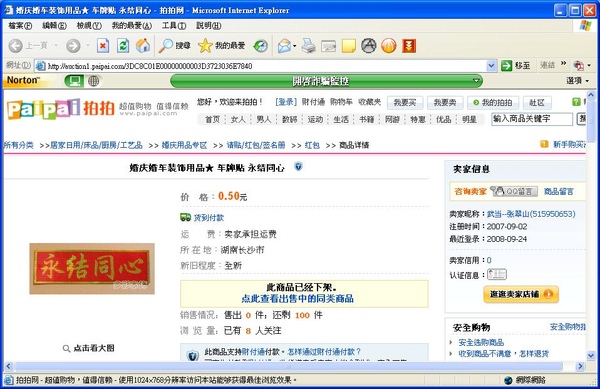
Task: Click the 我要卖 button
Action: (445, 103)
